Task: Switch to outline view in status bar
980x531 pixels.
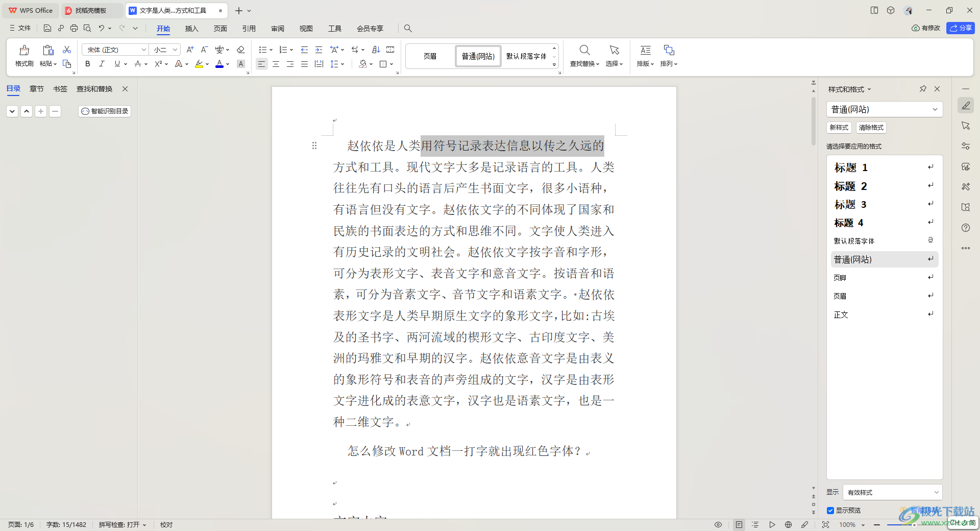Action: click(755, 524)
